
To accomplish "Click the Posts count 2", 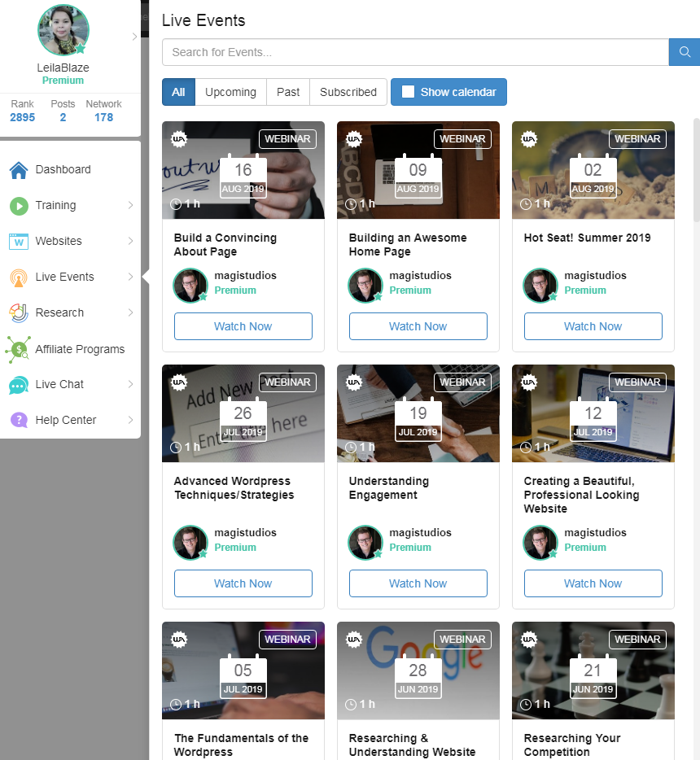I will pyautogui.click(x=63, y=117).
